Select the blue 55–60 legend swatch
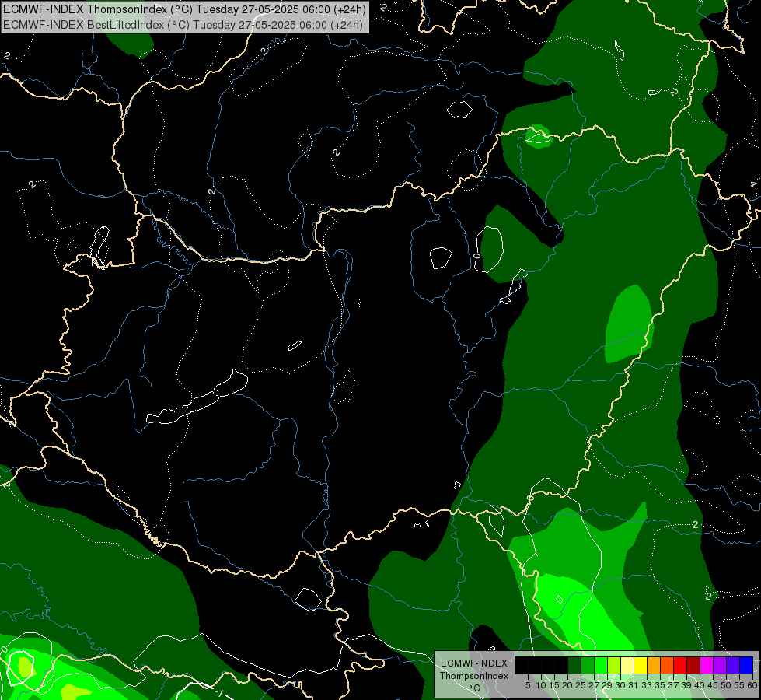Screen dimensions: 761x700 (x=746, y=665)
